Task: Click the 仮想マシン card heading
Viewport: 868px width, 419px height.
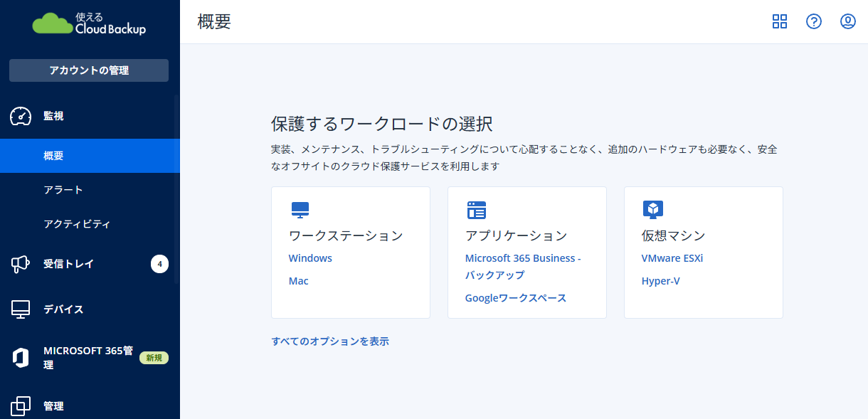Action: (x=674, y=235)
